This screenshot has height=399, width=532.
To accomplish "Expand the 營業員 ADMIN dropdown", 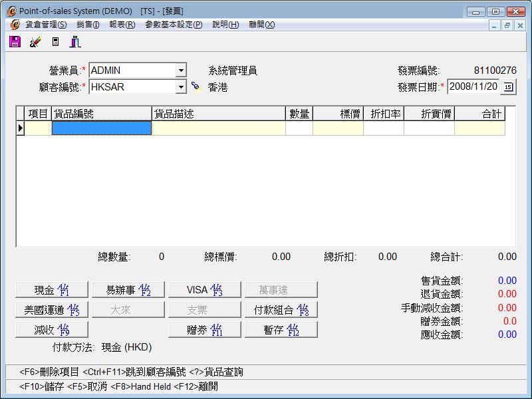I will 181,70.
